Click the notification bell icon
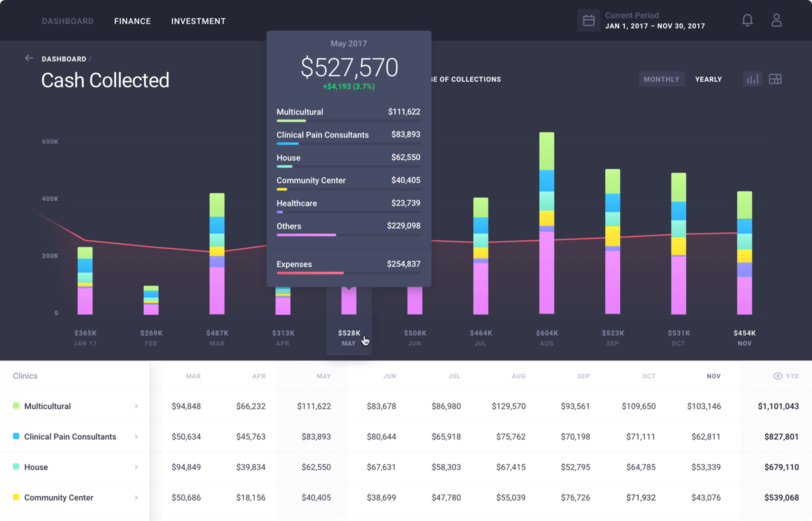This screenshot has height=521, width=812. pos(747,21)
